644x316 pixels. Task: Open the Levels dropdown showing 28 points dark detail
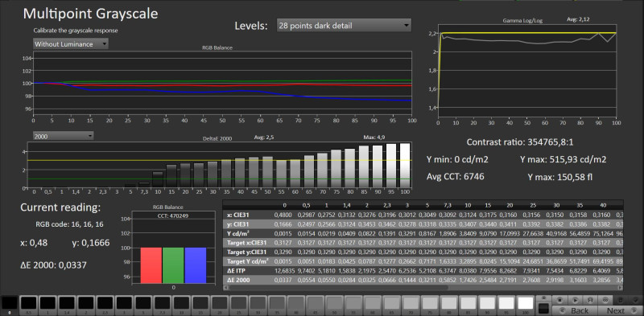pyautogui.click(x=345, y=26)
